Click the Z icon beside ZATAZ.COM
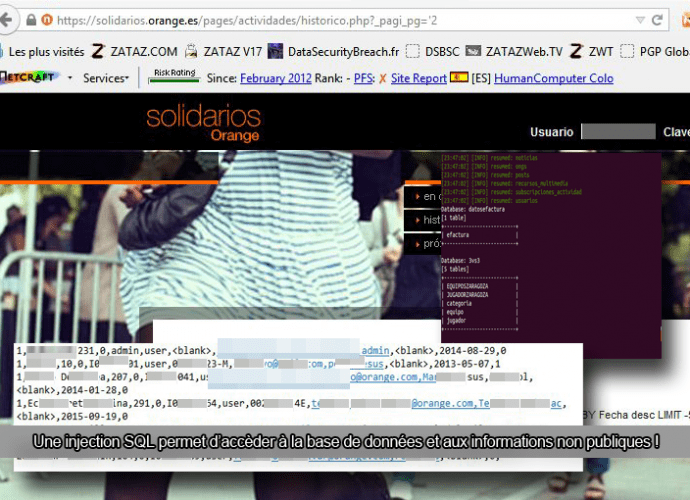690x500 pixels. [98, 51]
